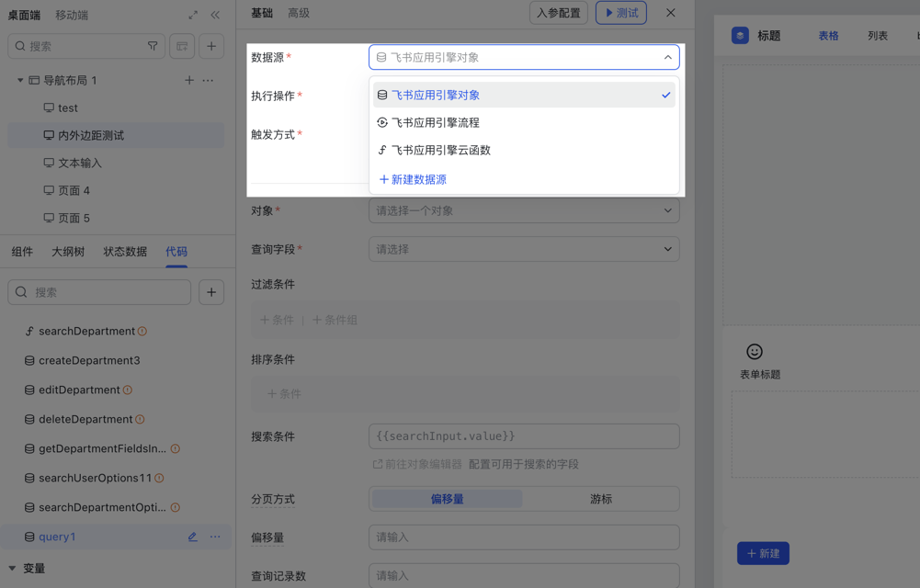The image size is (920, 588).
Task: Click the rename pencil icon on query1
Action: coord(192,537)
